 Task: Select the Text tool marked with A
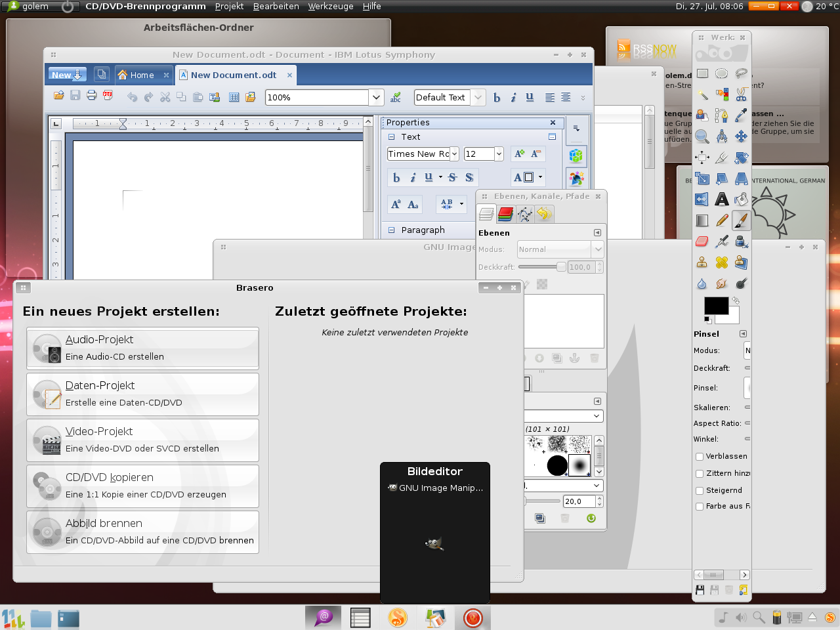coord(721,198)
